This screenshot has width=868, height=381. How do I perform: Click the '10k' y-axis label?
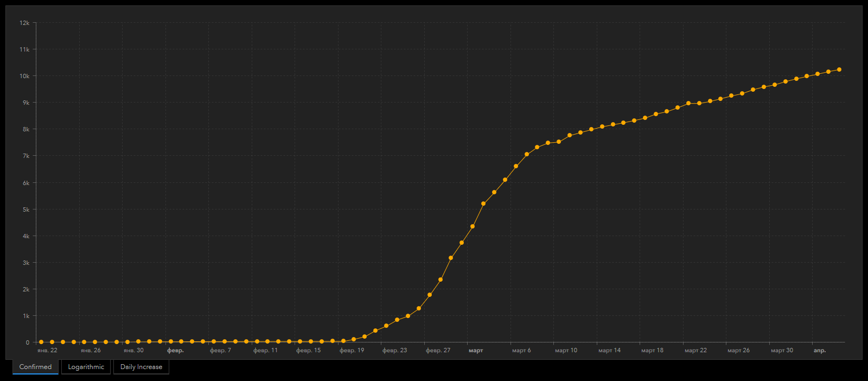tap(24, 76)
